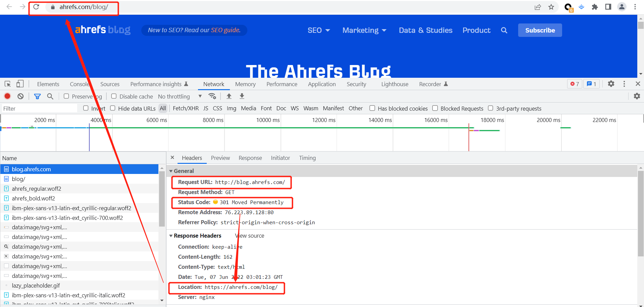Open the Lighthouse tab
644x307 pixels.
pyautogui.click(x=395, y=84)
